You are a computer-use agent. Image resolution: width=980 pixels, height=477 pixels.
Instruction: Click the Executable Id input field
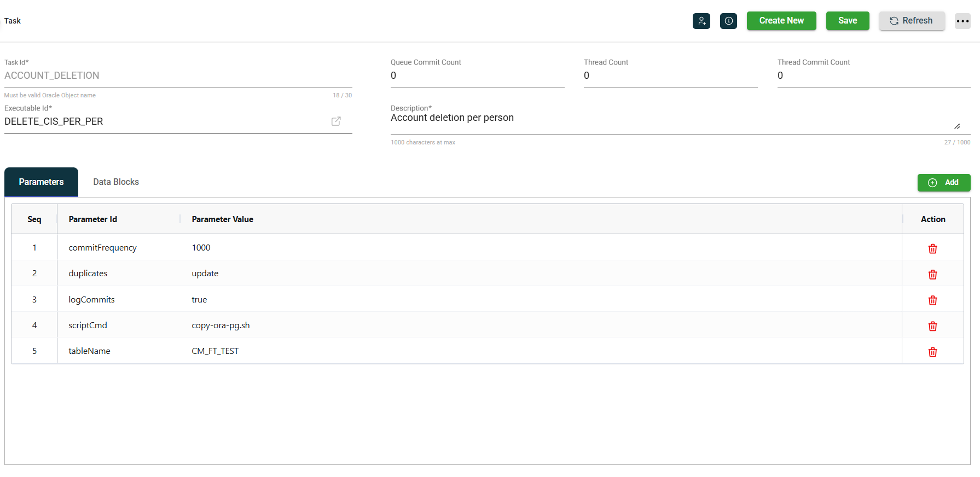tap(164, 121)
